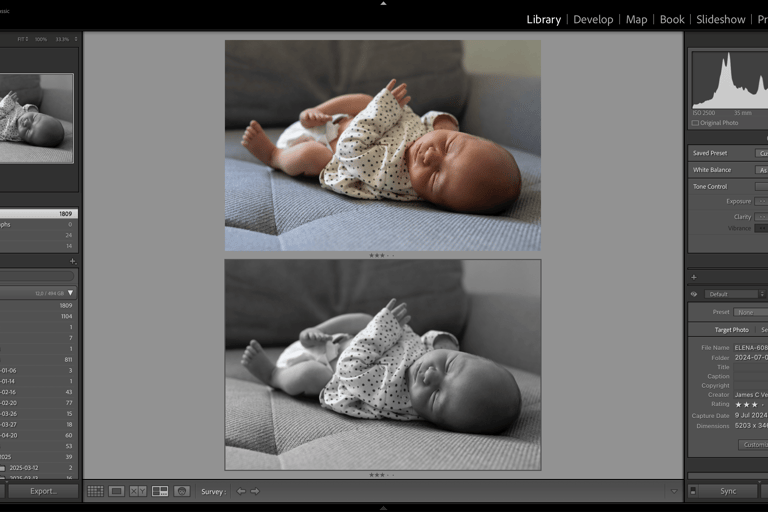Select the color baby photo in survey

tap(383, 146)
